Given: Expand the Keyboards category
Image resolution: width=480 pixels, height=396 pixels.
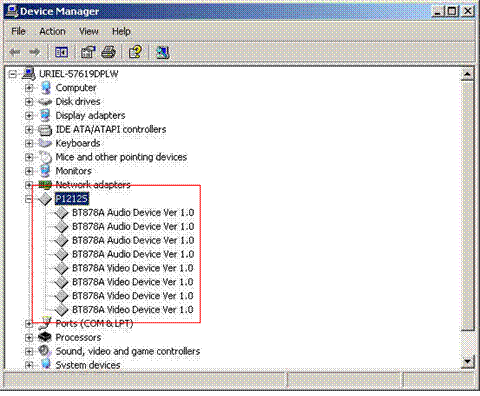Looking at the screenshot, I should (x=29, y=143).
